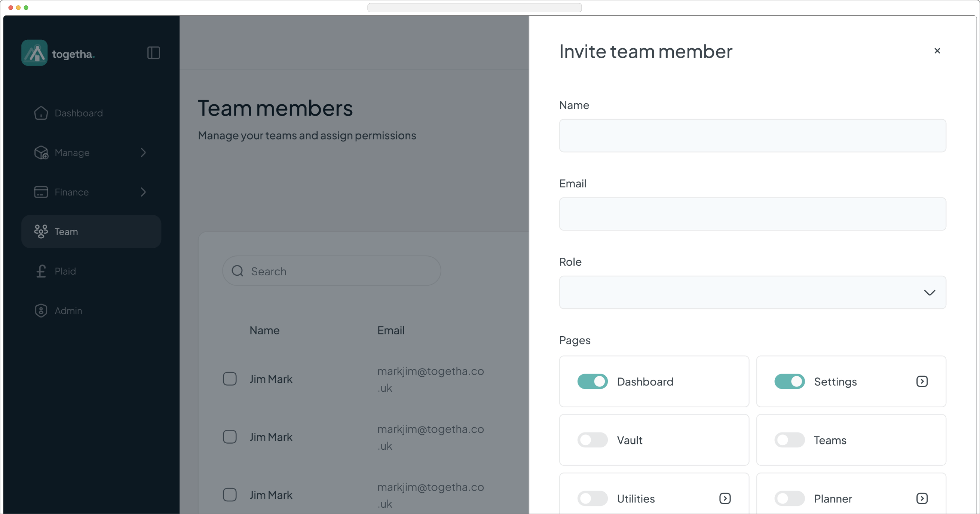Check the third Jim Mark row checkbox
Screen dimensions: 980x514
230,495
